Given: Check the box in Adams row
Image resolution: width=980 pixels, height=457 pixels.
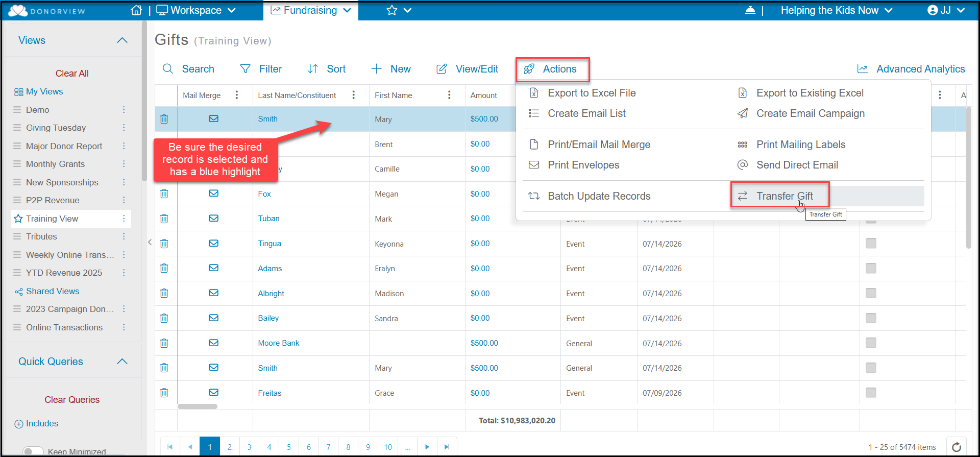Looking at the screenshot, I should (871, 268).
